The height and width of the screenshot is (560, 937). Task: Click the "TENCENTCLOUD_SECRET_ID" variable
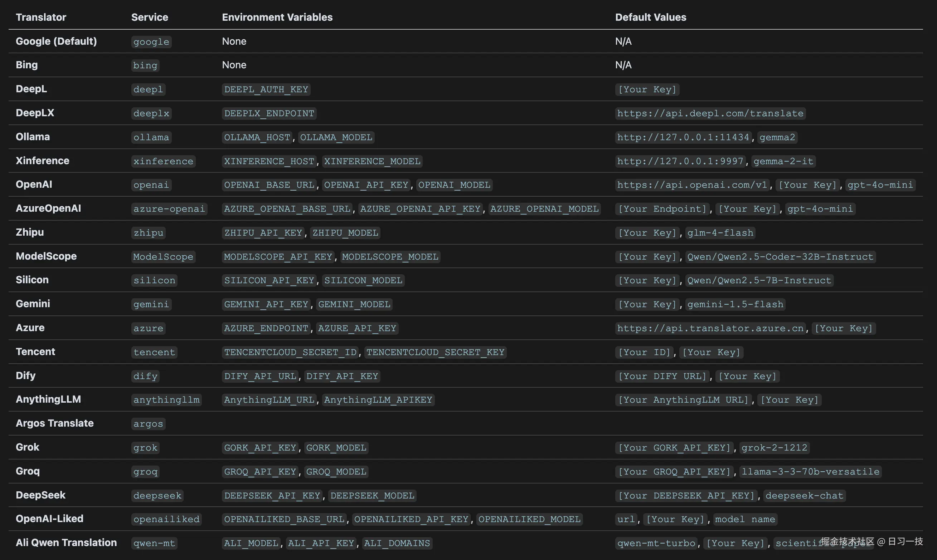tap(290, 353)
